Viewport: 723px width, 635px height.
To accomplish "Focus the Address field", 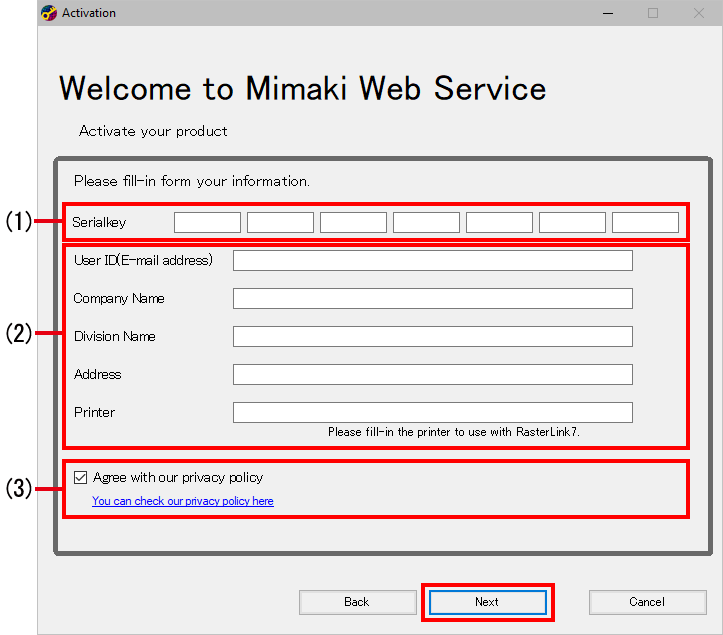I will [433, 374].
